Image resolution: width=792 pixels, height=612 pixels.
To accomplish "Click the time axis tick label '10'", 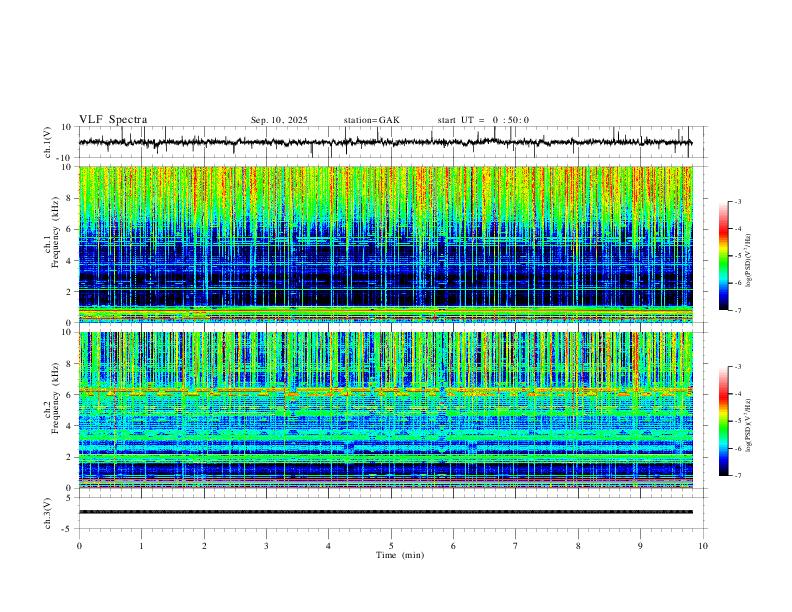I will coord(703,546).
